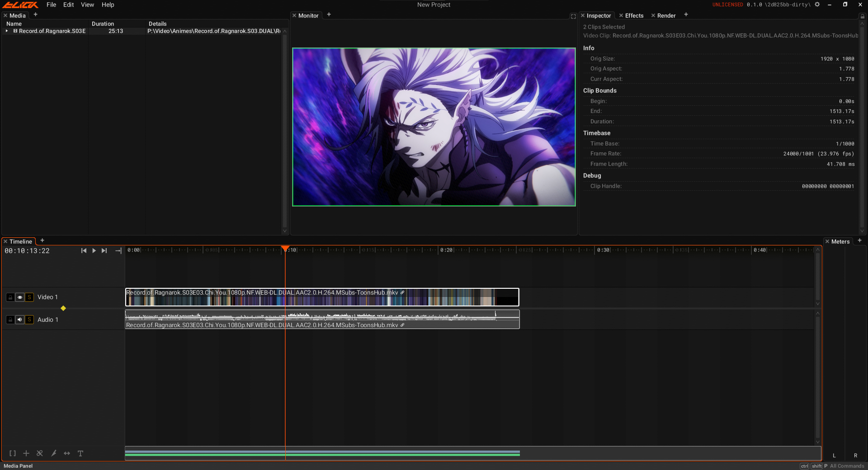Add a new tab next to Render

(x=686, y=14)
